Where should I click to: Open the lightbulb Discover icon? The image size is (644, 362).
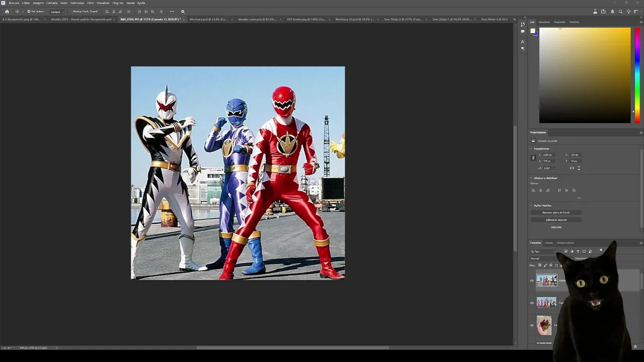[628, 12]
